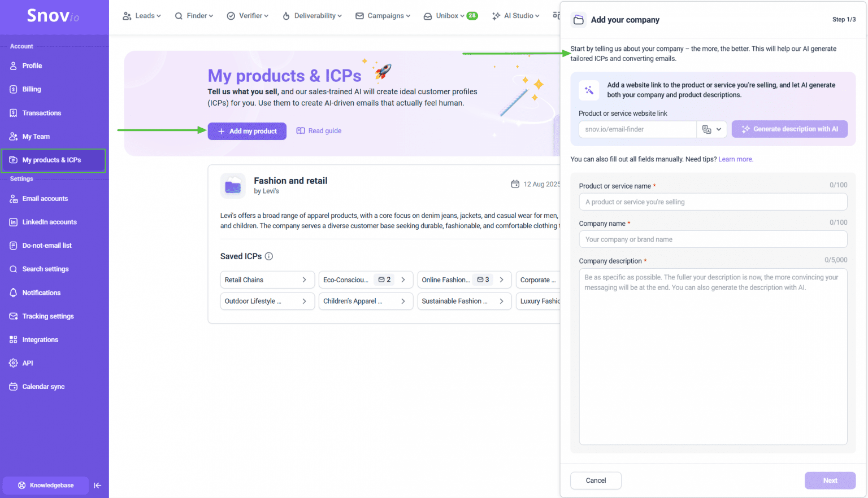Open the Learn more link
The height and width of the screenshot is (498, 868).
(x=735, y=159)
